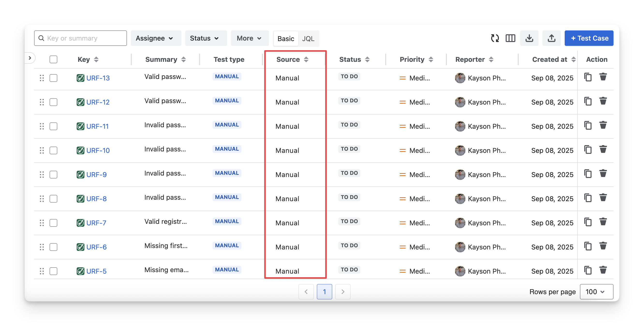This screenshot has width=644, height=326.
Task: Open Rows per page 100 dropdown
Action: 596,291
